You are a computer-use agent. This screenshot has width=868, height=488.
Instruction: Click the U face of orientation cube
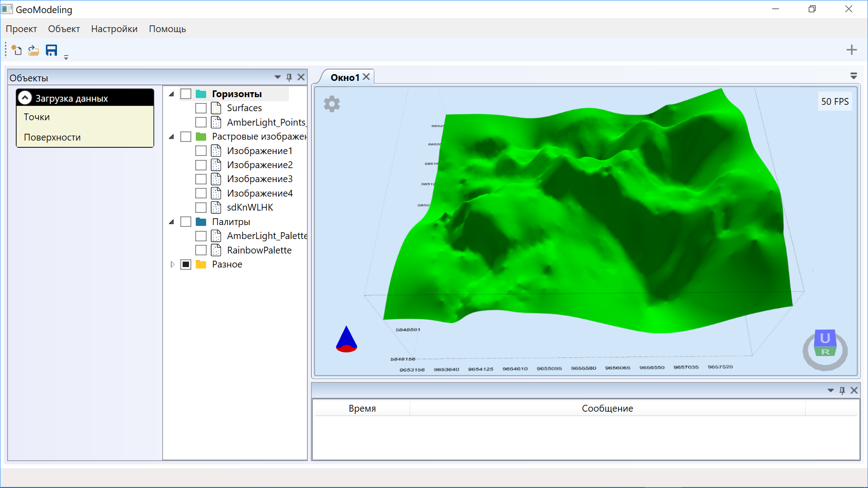pyautogui.click(x=825, y=338)
